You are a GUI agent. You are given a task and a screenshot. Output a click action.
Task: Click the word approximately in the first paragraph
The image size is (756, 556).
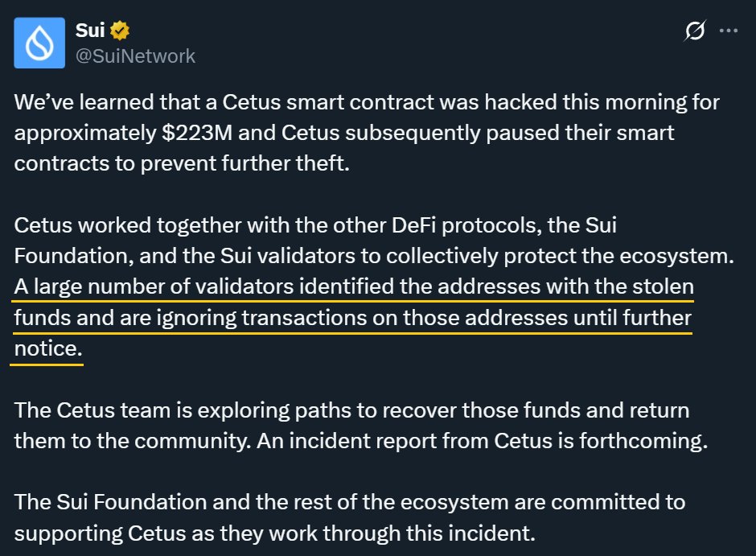pyautogui.click(x=85, y=133)
